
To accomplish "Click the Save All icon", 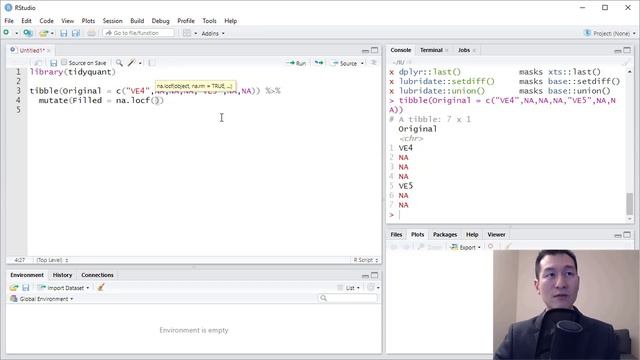I will tap(76, 33).
